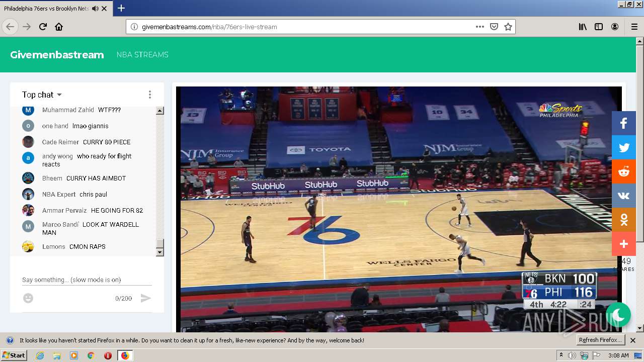Screen dimensions: 644x362
Task: Select chat message 'CURRY 80 PIECE'
Action: [x=107, y=142]
